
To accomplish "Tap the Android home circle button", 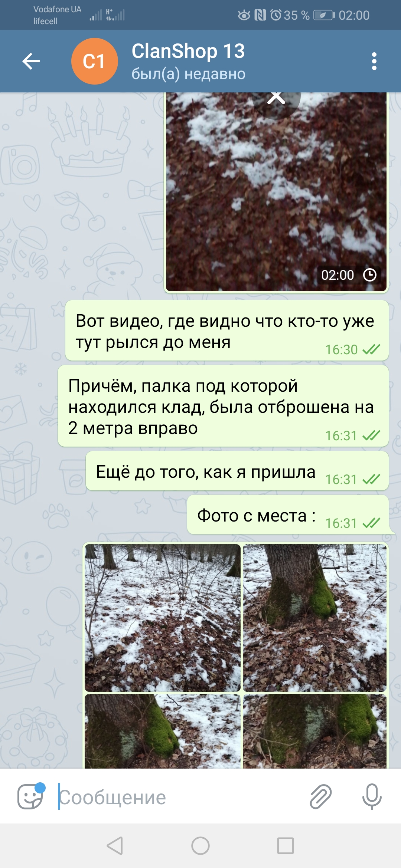I will [200, 846].
